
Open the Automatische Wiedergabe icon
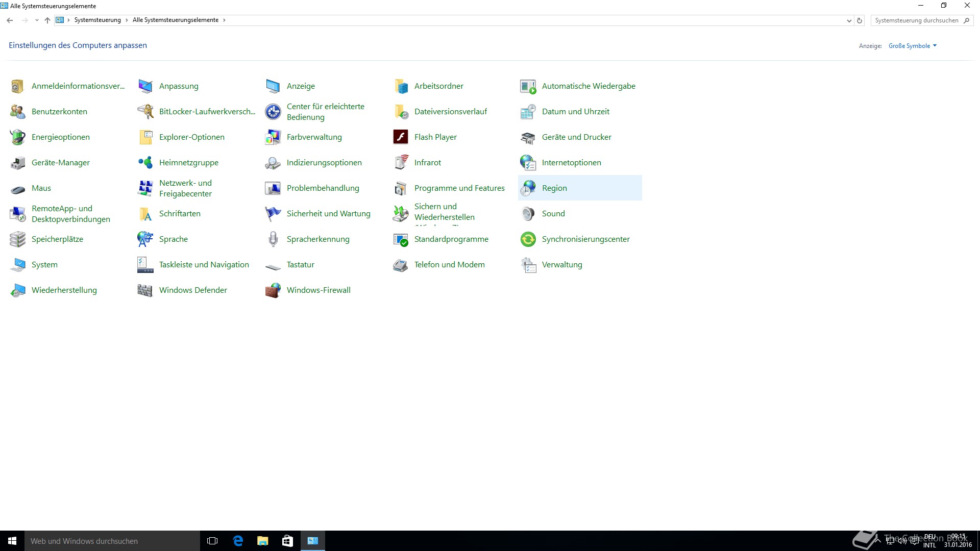pyautogui.click(x=528, y=86)
